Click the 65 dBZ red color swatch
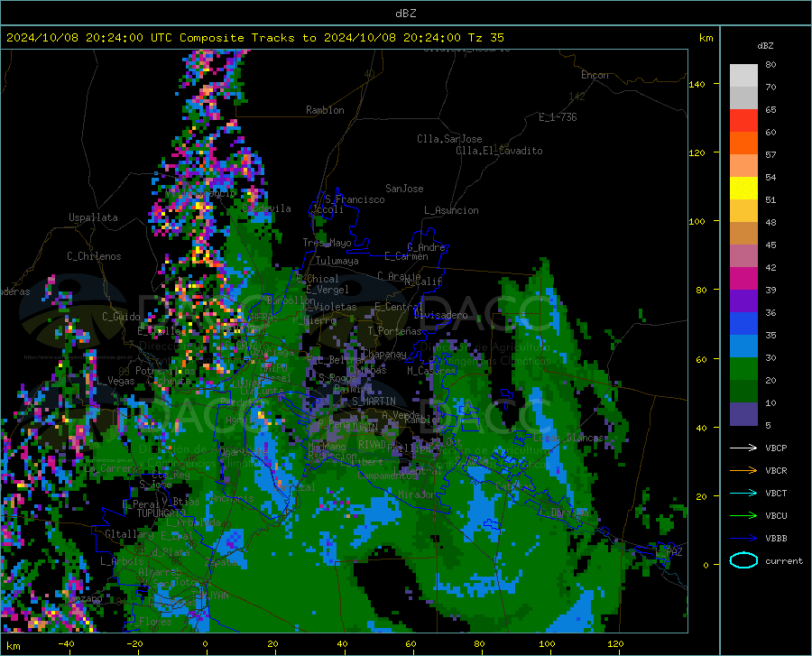This screenshot has width=812, height=656. [743, 121]
